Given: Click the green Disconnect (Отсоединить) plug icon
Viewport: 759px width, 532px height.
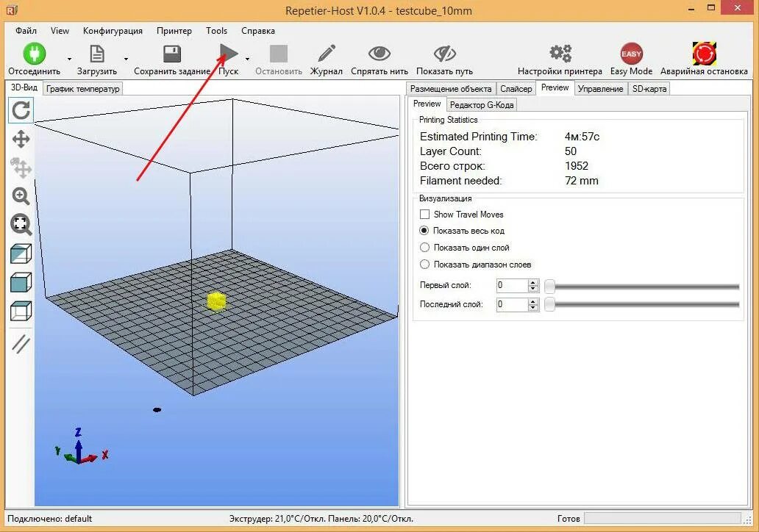Looking at the screenshot, I should click(35, 53).
